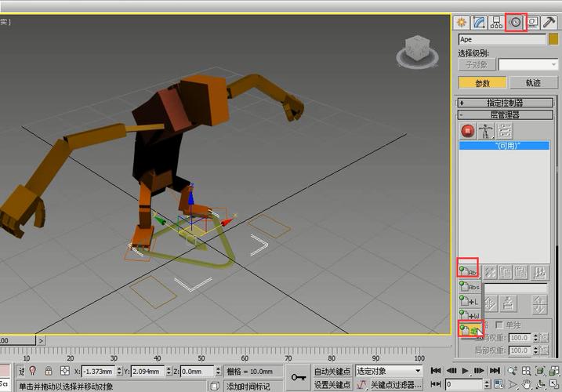Choose the Abs absolute layer option
562x392 pixels.
(x=470, y=287)
